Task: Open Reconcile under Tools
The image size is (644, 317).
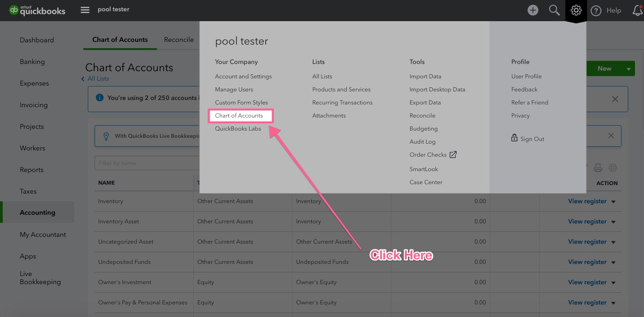Action: tap(422, 116)
